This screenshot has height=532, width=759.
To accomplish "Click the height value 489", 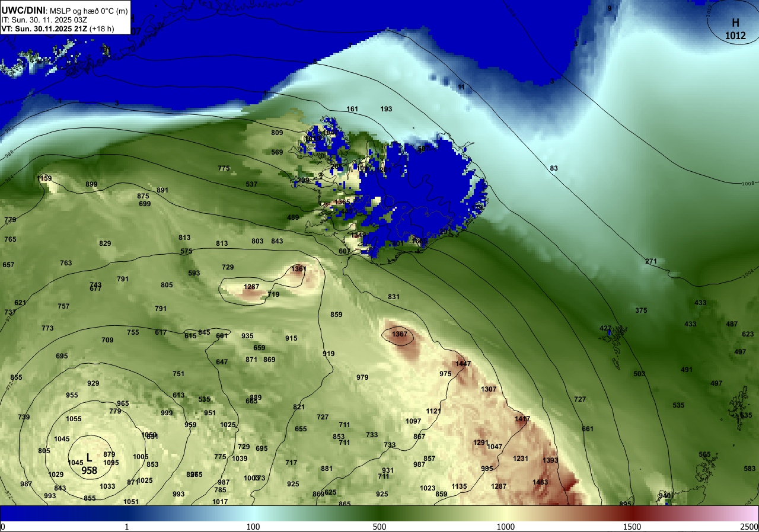I will (x=293, y=217).
